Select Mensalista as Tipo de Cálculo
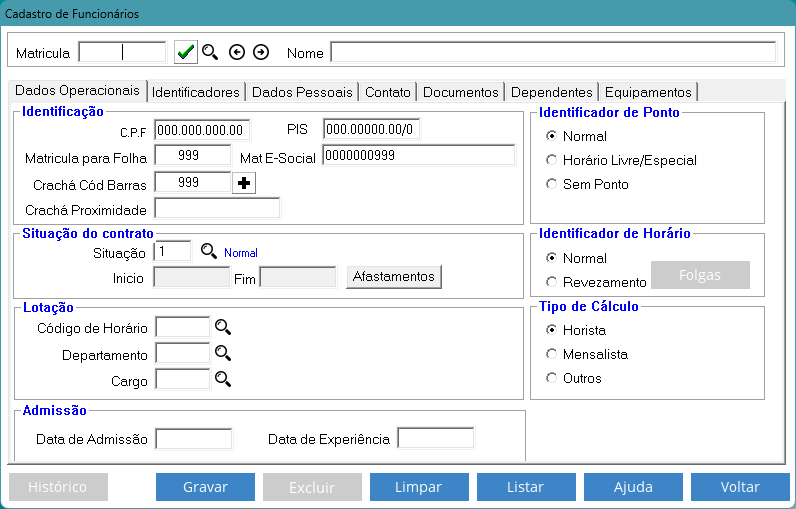Image resolution: width=796 pixels, height=509 pixels. [x=552, y=354]
